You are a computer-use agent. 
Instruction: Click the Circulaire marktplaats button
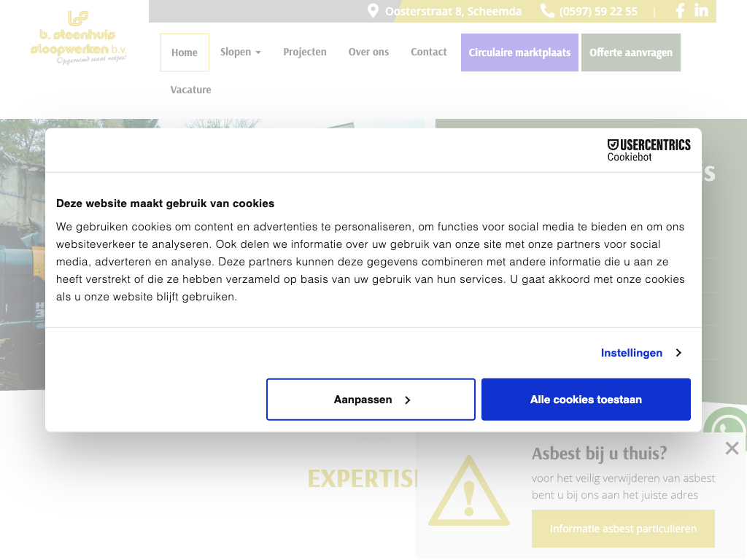pos(519,52)
